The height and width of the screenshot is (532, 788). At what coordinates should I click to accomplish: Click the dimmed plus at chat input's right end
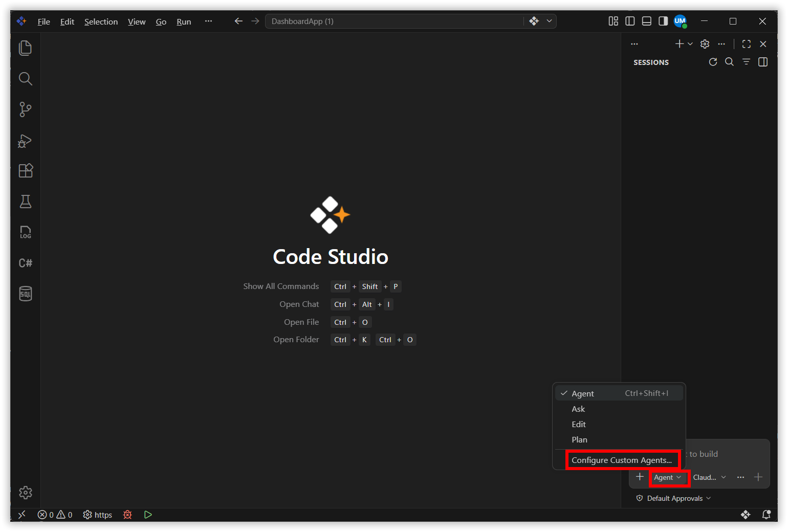point(758,477)
